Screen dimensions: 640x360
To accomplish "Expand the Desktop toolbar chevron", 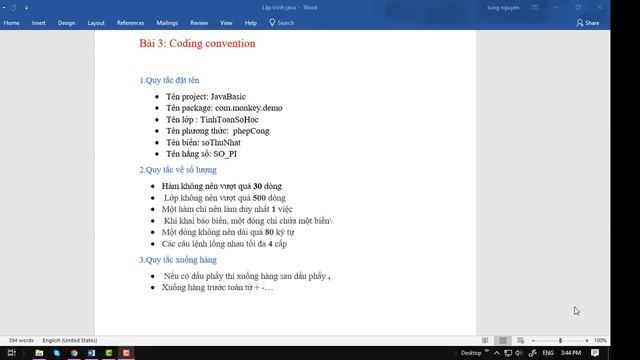I will pyautogui.click(x=487, y=351).
